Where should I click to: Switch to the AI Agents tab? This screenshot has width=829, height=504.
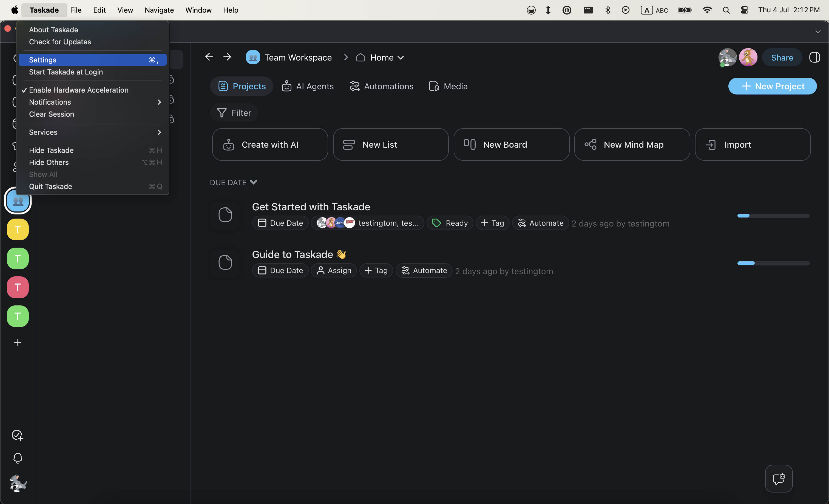(308, 86)
